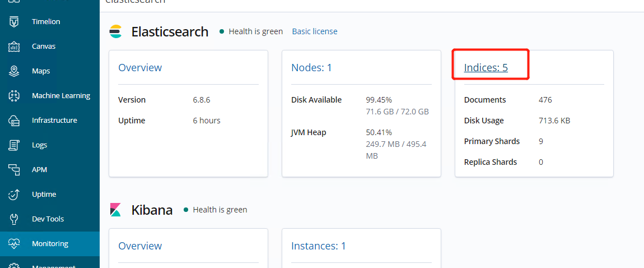This screenshot has width=644, height=268.
Task: Click the Kibana 'Health is green' status
Action: coord(216,210)
